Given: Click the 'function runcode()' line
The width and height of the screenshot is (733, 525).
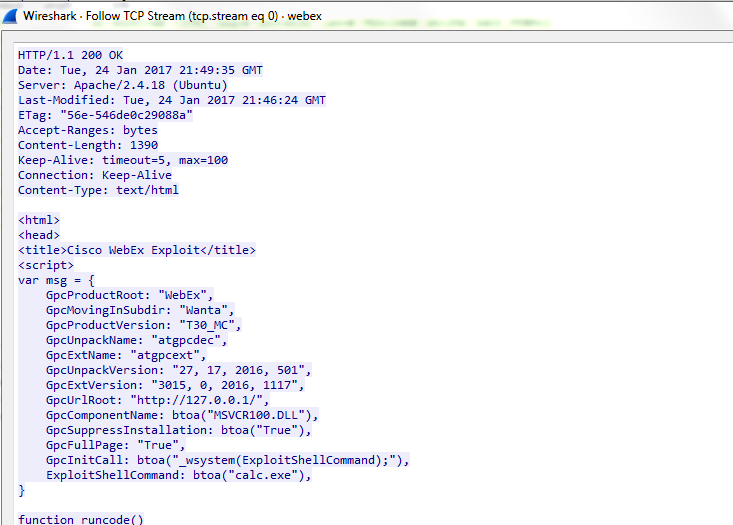Looking at the screenshot, I should (x=81, y=519).
